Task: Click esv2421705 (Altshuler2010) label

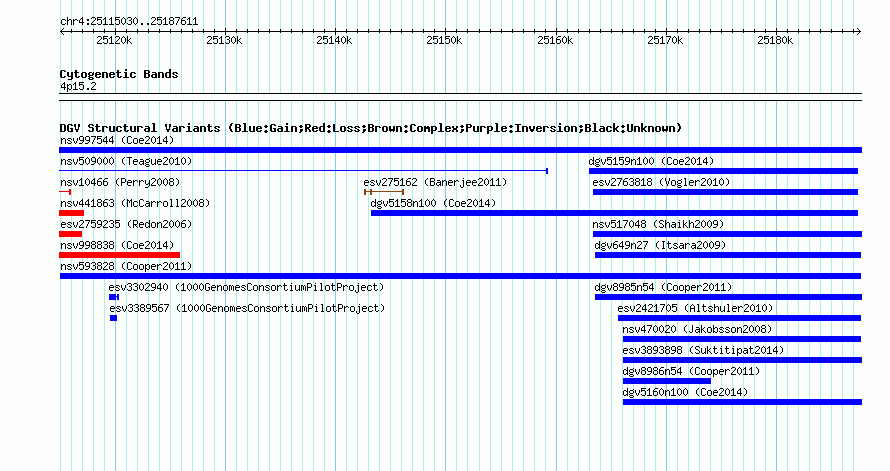Action: coord(695,308)
